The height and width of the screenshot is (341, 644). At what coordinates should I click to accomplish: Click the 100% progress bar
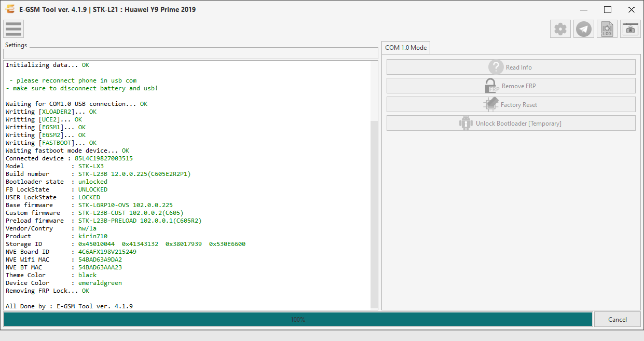pyautogui.click(x=298, y=319)
